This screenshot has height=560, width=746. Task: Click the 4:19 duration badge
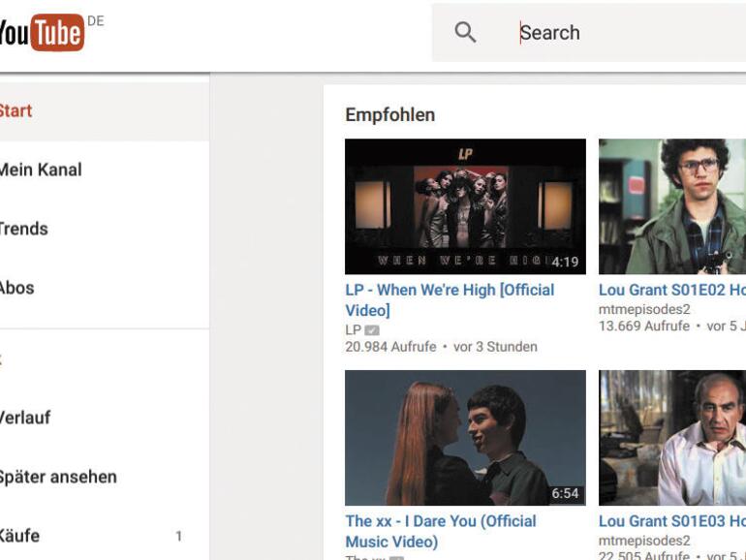[x=565, y=262]
